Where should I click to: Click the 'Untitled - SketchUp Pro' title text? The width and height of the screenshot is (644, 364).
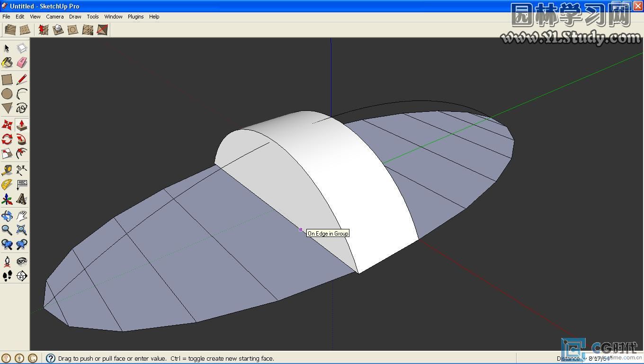pos(45,6)
